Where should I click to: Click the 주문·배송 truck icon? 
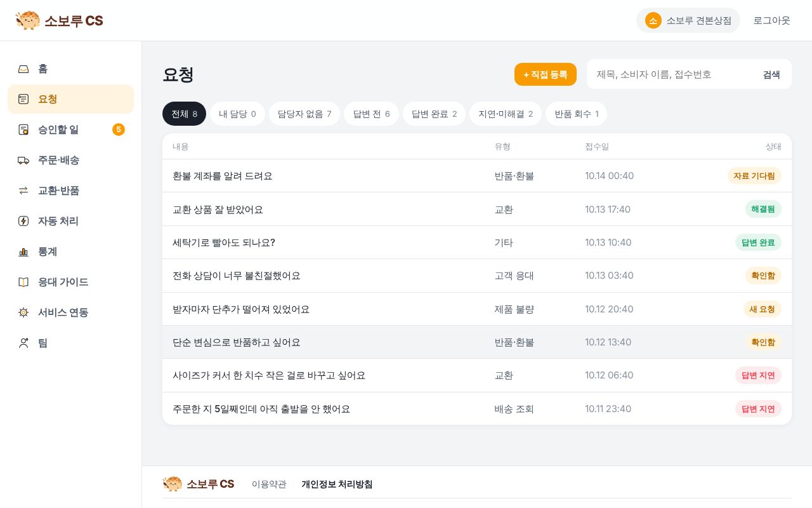pyautogui.click(x=23, y=160)
